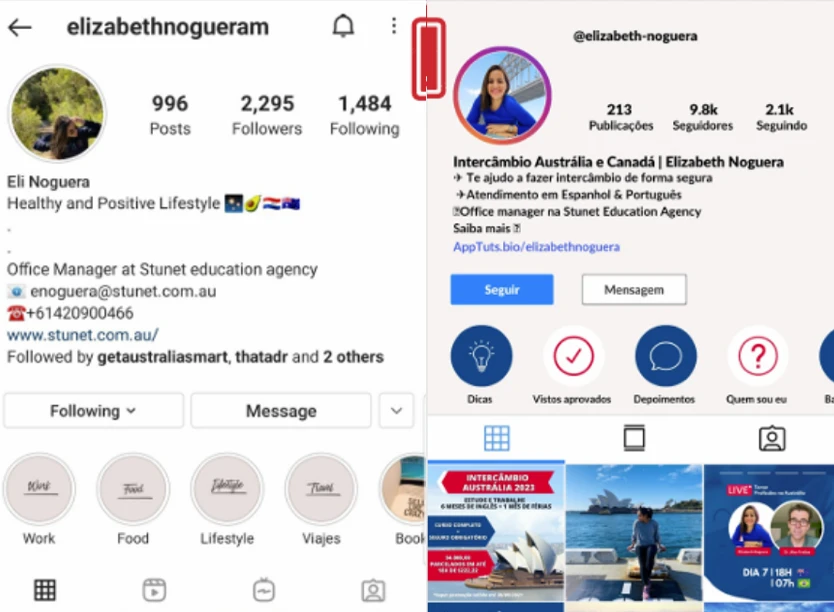Screen dimensions: 834x612
Task: Expand suggested accounts chevron button
Action: [x=396, y=410]
